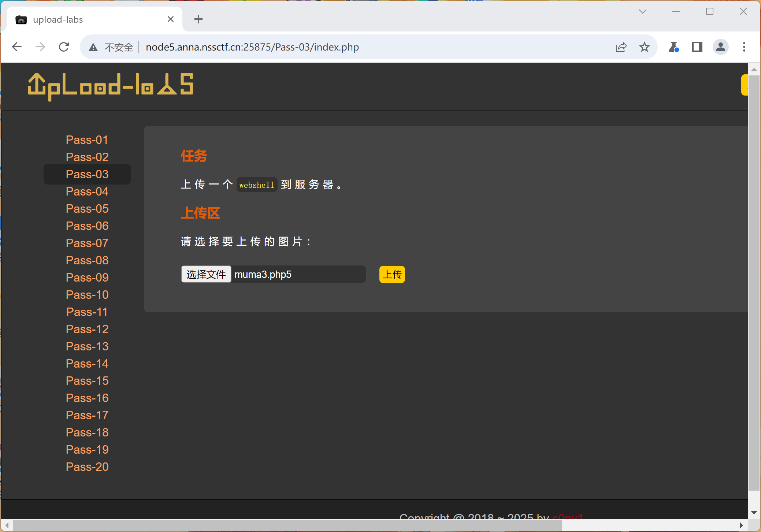Toggle the browser side panel icon

click(x=697, y=47)
